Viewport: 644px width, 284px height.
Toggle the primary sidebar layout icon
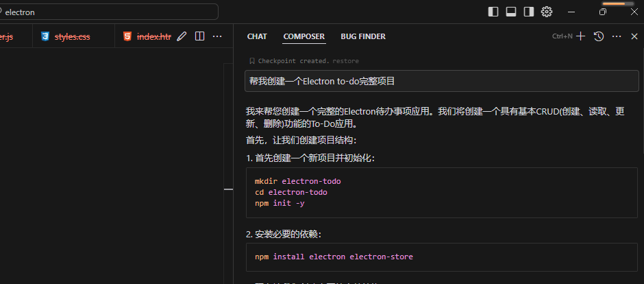coord(493,12)
